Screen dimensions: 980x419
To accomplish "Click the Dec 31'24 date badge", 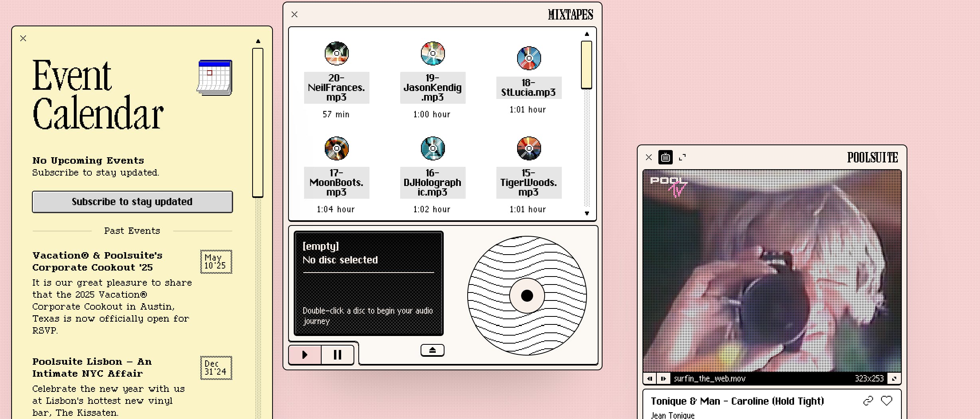I will 216,368.
